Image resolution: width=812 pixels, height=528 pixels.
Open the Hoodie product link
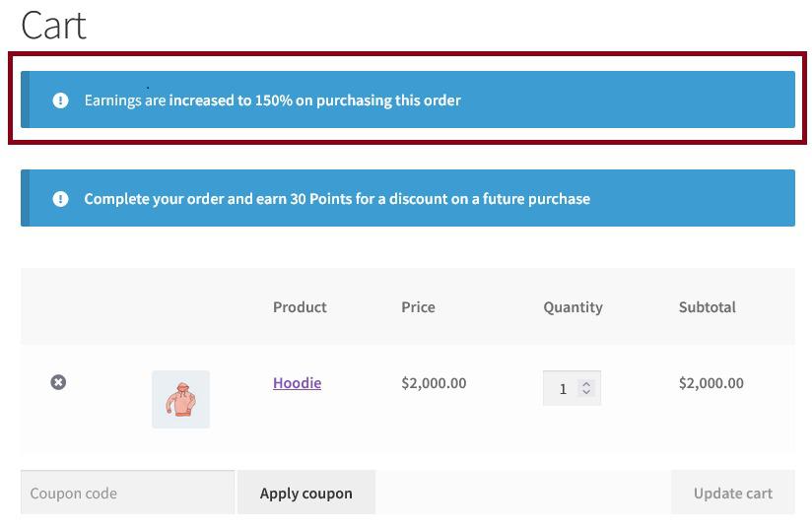coord(297,382)
